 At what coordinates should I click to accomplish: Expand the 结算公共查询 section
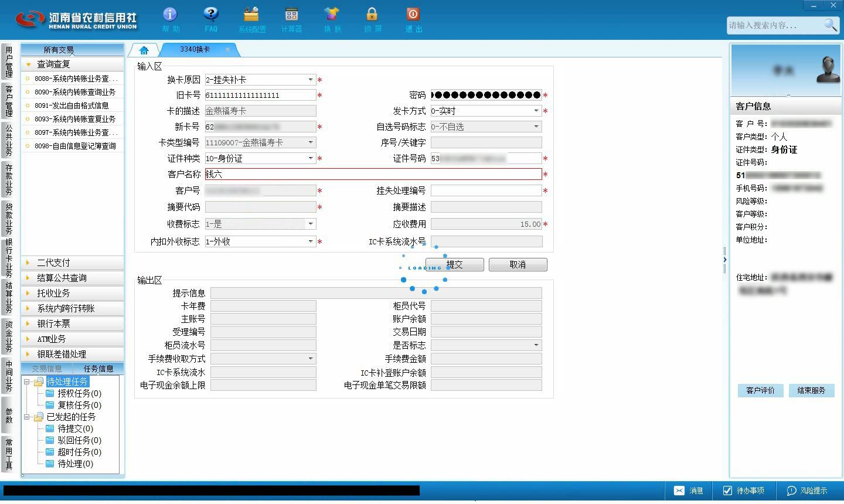pos(73,278)
